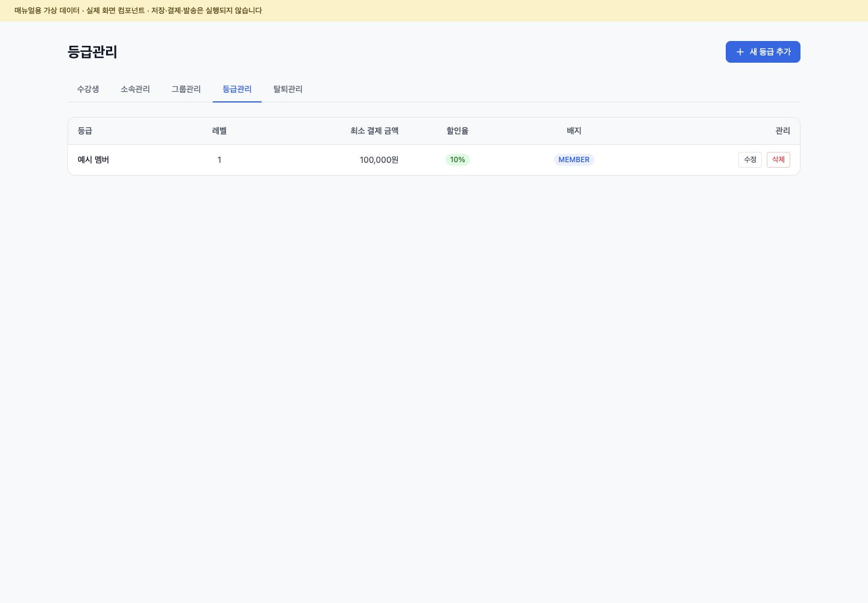Click the MEMBER badge
The height and width of the screenshot is (603, 868).
574,160
